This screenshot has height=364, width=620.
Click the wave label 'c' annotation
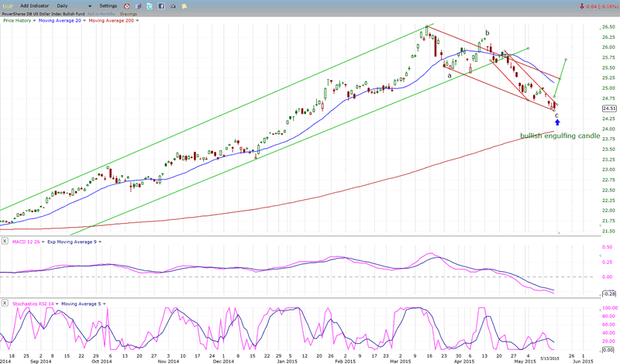coord(556,115)
